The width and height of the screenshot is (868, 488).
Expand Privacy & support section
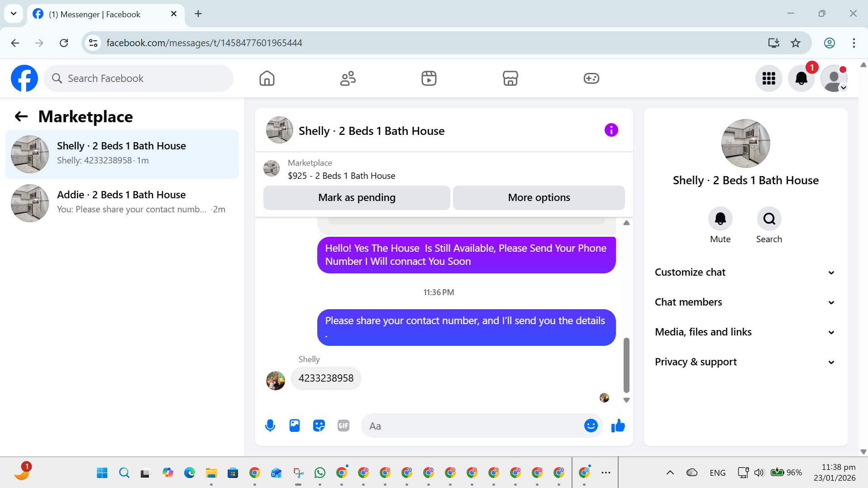pyautogui.click(x=745, y=362)
